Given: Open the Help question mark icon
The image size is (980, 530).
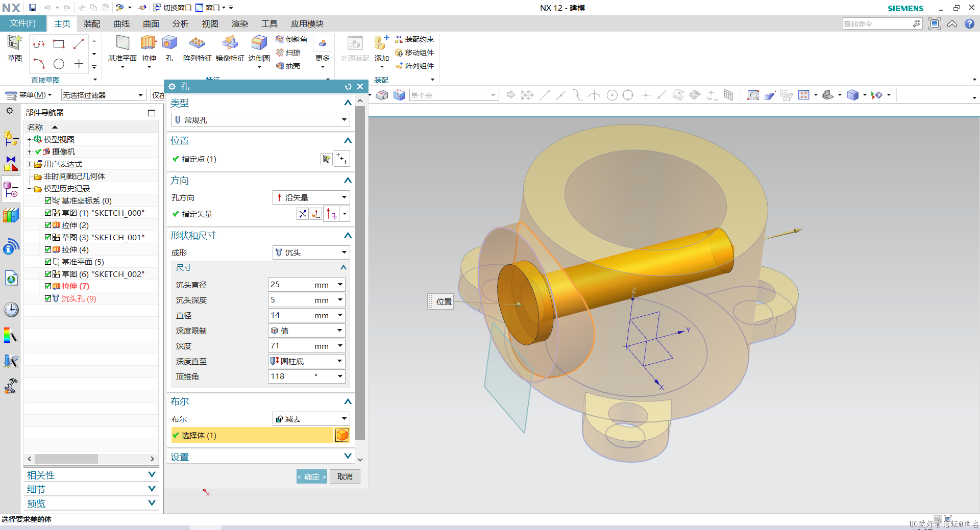Looking at the screenshot, I should coord(969,23).
